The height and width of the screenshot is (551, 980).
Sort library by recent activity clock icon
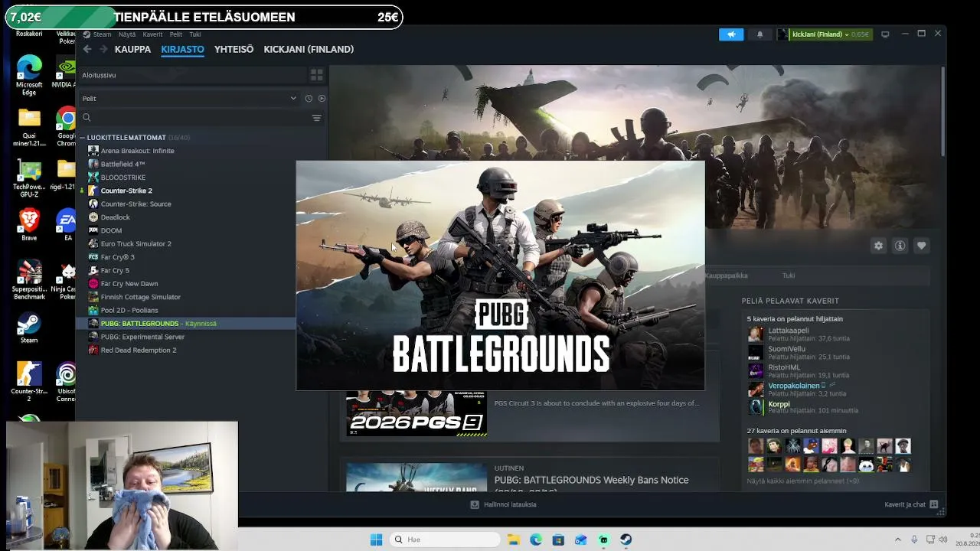(x=309, y=99)
